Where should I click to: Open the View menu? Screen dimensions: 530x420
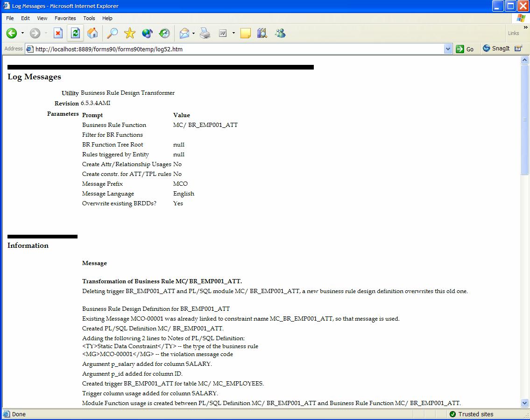point(42,18)
